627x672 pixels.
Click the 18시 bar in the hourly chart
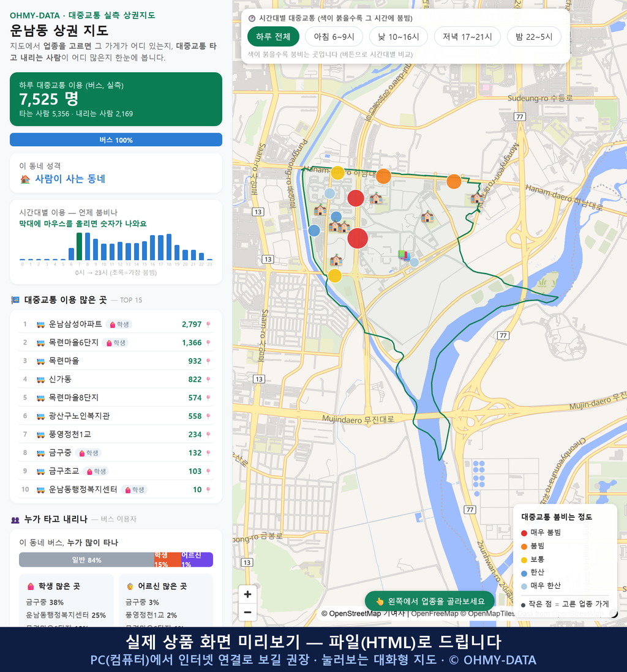click(169, 247)
